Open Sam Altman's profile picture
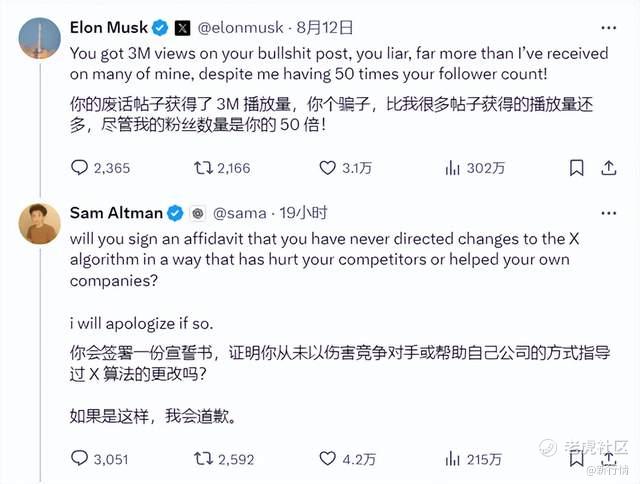Screen dimensions: 640x484 40,224
